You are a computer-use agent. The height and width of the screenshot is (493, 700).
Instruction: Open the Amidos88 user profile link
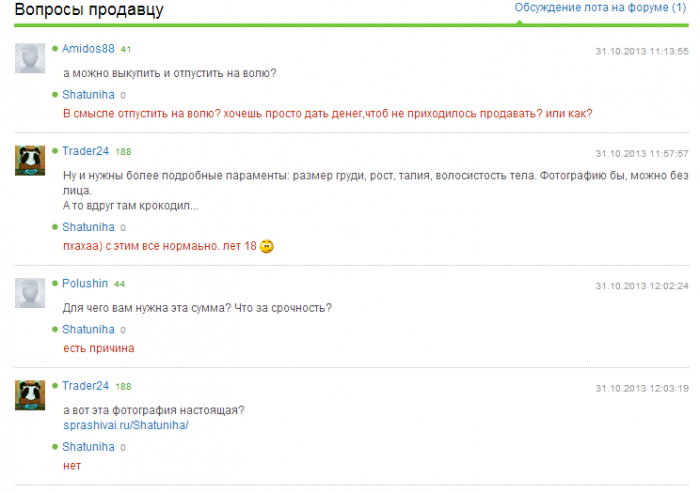pos(88,49)
